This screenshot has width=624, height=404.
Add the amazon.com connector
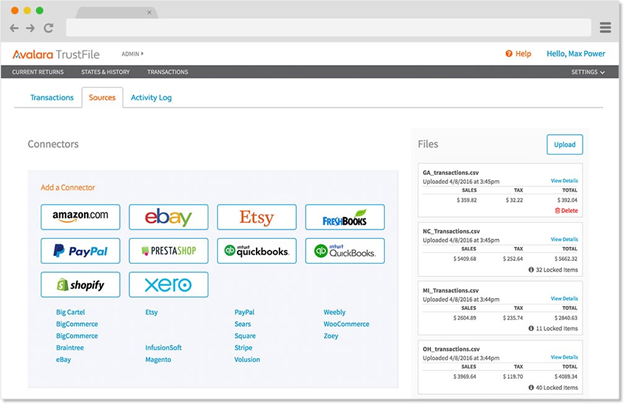coord(80,217)
